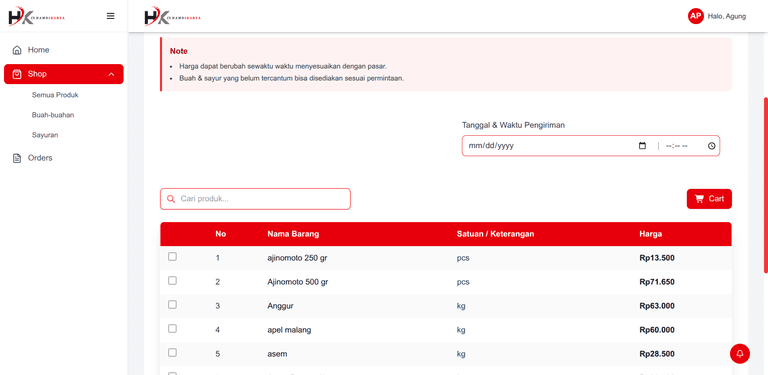Select the Anggur row checkbox
The height and width of the screenshot is (375, 768).
[172, 305]
